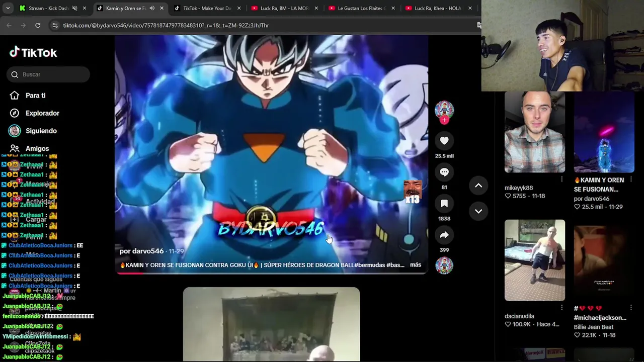Viewport: 644px width, 362px height.
Task: Open Amigos in sidebar
Action: 37,148
